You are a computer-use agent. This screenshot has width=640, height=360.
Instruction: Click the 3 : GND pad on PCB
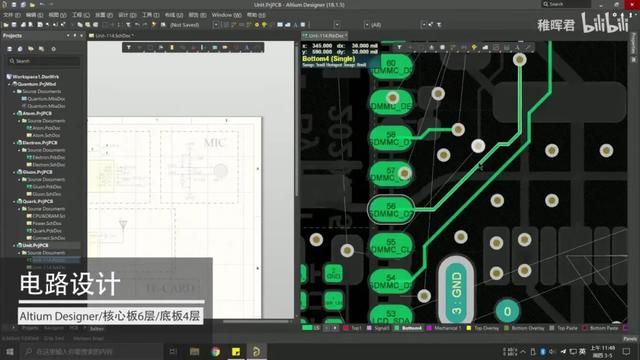point(456,291)
